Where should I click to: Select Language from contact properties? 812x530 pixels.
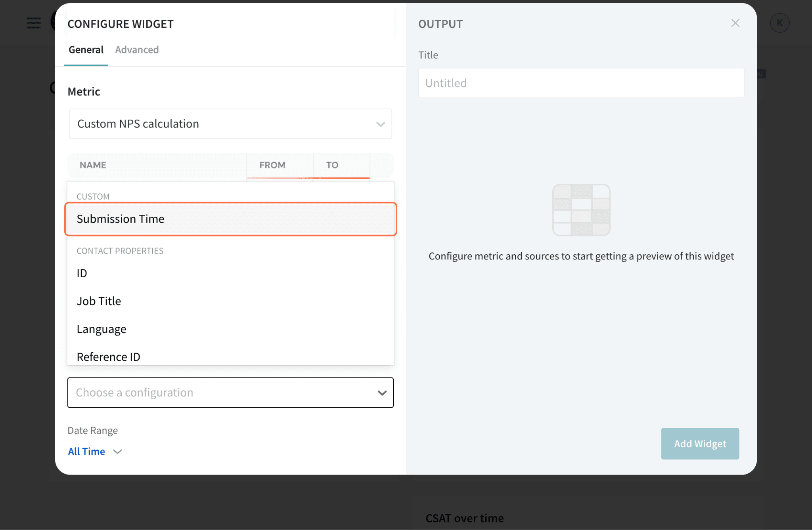click(x=101, y=329)
